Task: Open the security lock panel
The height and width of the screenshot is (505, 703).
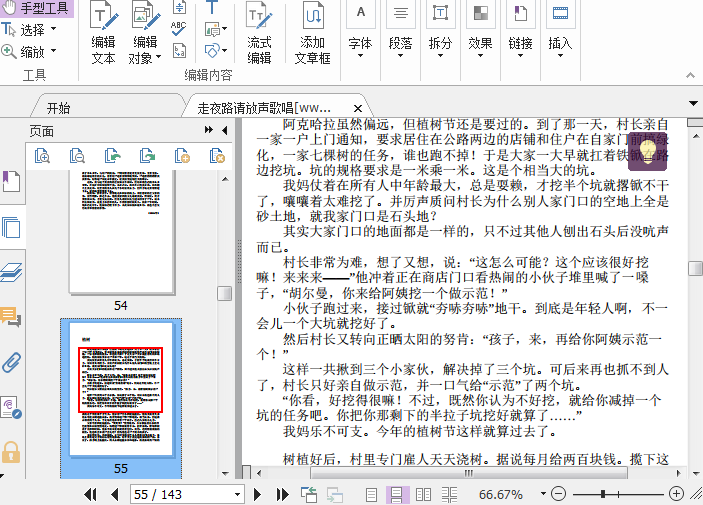Action: pos(11,452)
